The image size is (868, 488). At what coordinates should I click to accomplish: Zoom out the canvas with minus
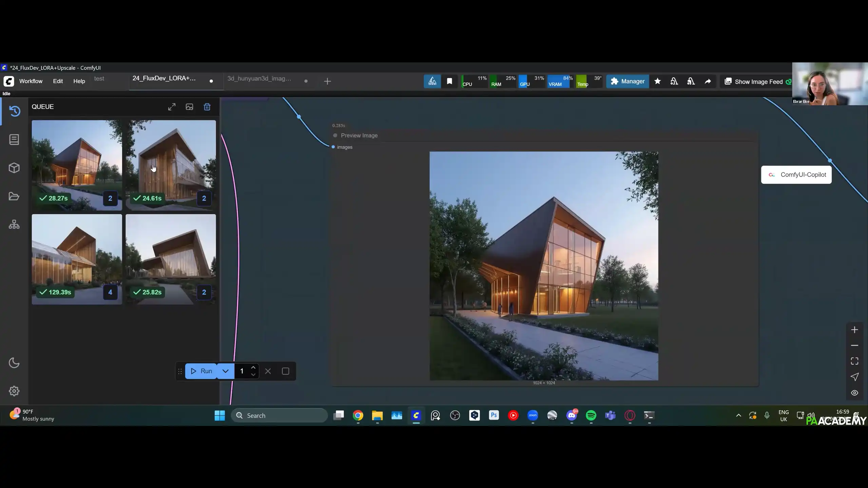point(854,345)
